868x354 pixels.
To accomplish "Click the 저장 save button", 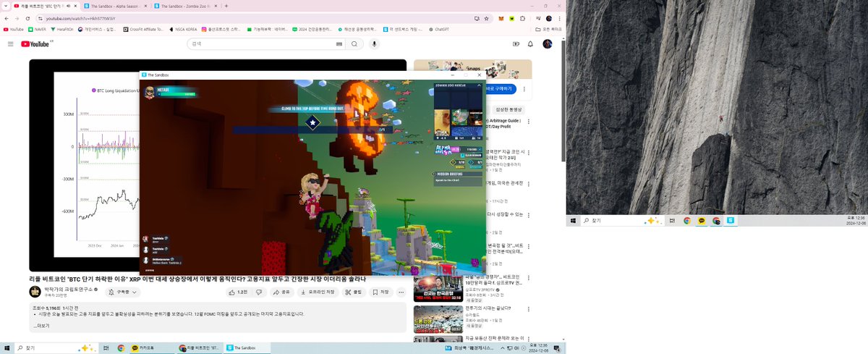I will 380,292.
